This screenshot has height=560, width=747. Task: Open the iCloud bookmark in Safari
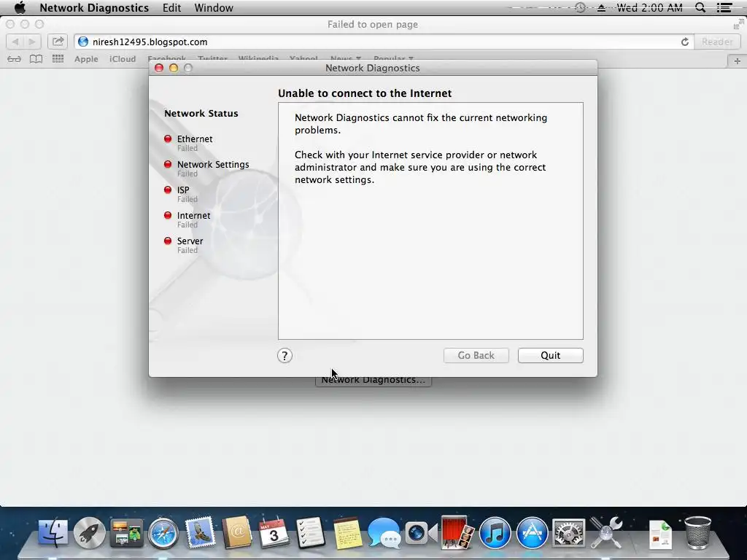point(123,59)
